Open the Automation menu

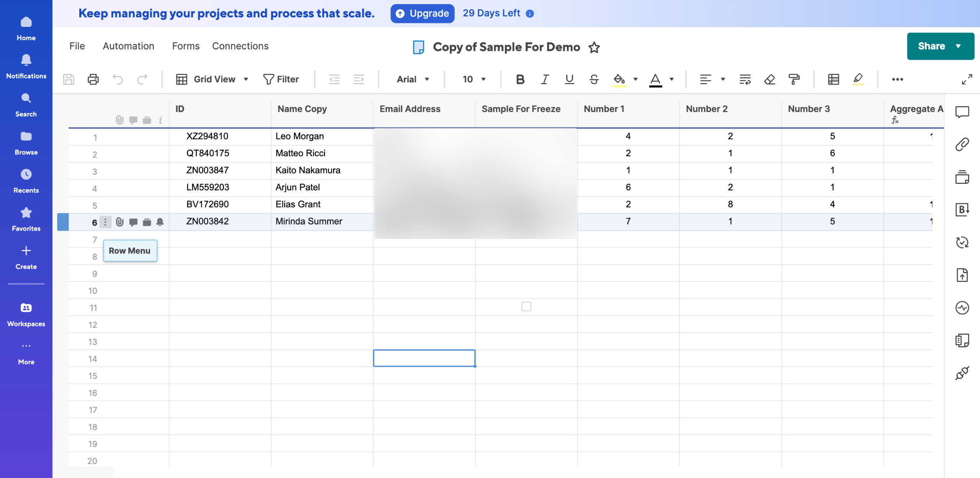(x=128, y=46)
